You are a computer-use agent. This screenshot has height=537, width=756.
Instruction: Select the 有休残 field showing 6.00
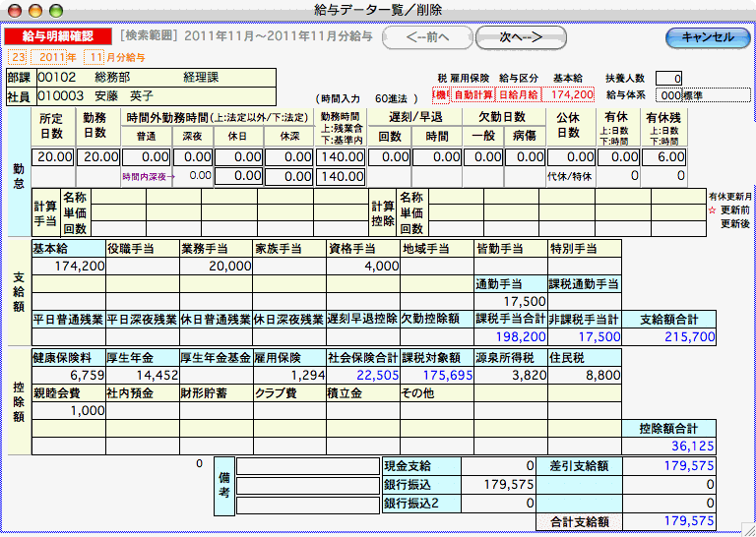(x=664, y=156)
